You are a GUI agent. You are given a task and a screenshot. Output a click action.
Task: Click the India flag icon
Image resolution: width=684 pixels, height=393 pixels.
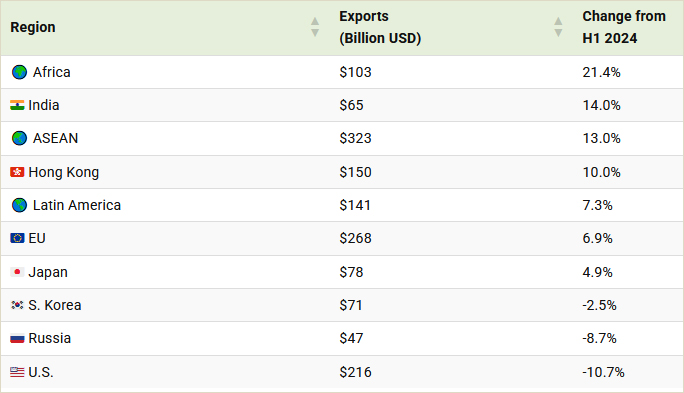pyautogui.click(x=17, y=105)
